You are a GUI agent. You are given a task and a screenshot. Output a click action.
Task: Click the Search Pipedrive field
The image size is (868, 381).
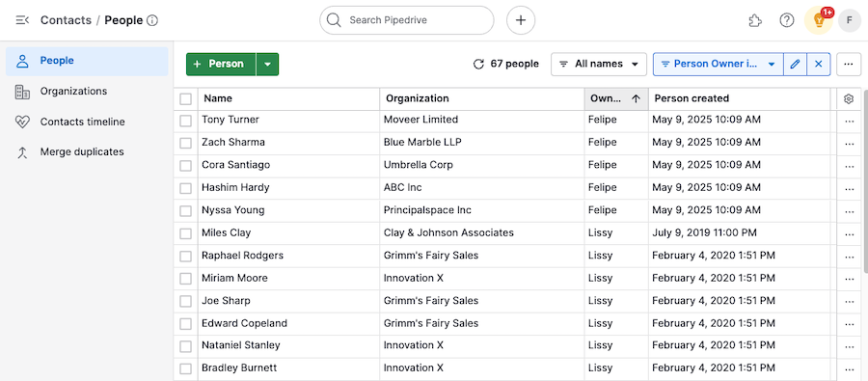(x=406, y=20)
